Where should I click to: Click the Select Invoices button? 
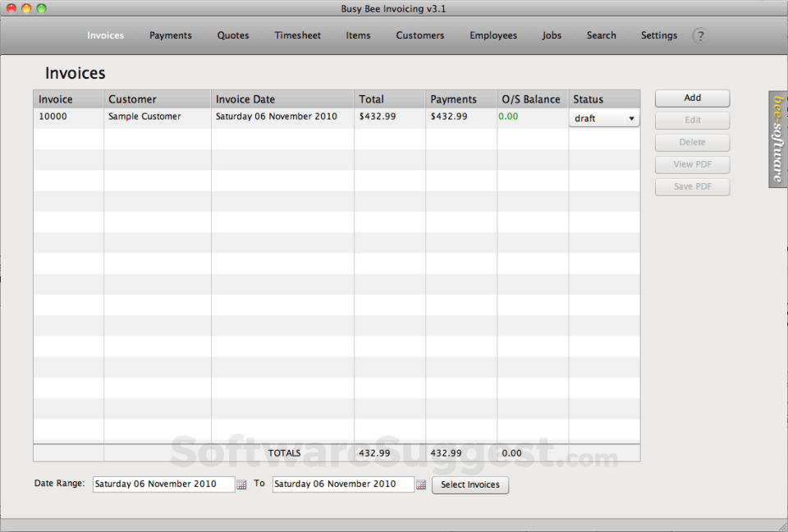(470, 484)
